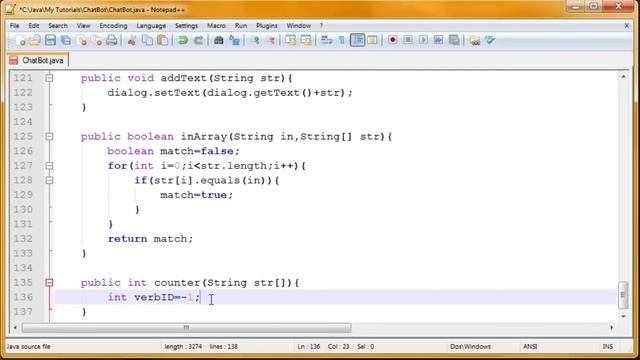Toggle INS insert mode in status bar
Viewport: 640px width, 360px height.
click(x=608, y=347)
